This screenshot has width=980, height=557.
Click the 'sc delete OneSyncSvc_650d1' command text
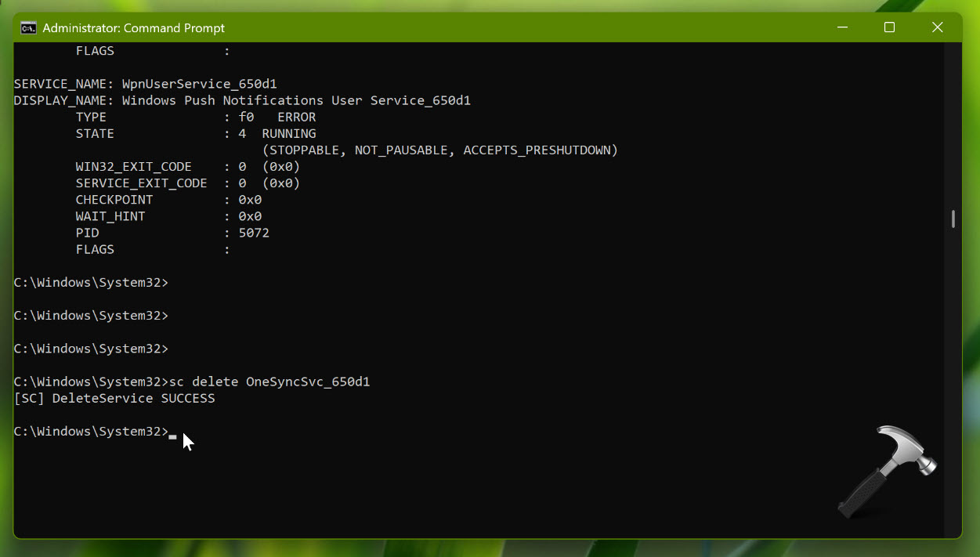(x=269, y=382)
